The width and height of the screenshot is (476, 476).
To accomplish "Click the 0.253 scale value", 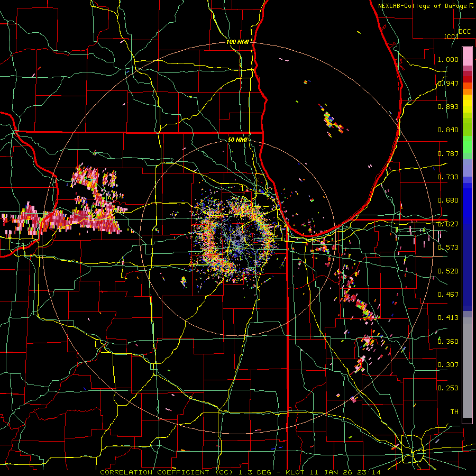I will tap(448, 388).
